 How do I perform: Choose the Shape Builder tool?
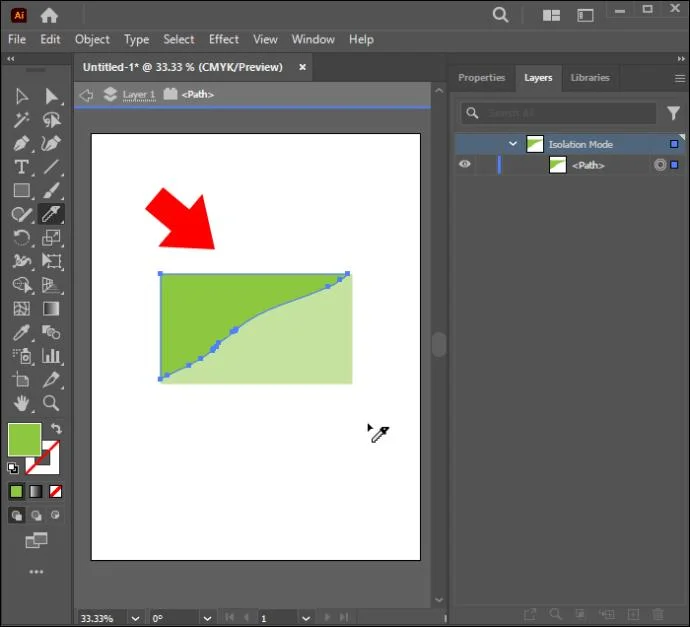click(21, 285)
